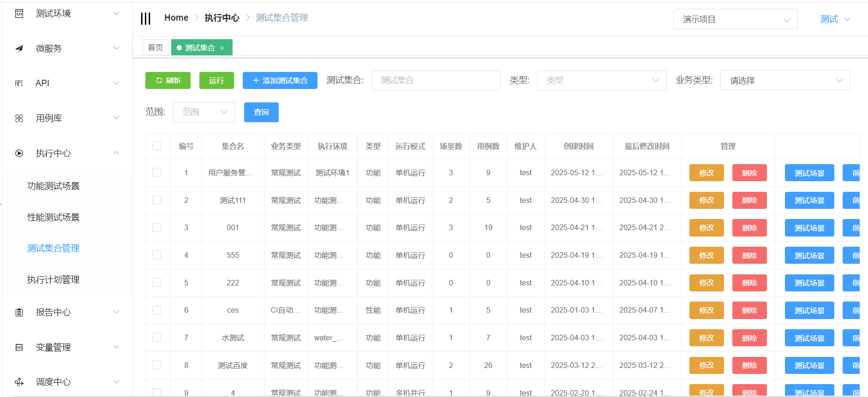The width and height of the screenshot is (868, 397).
Task: Expand the 演示项目 project selector
Action: [735, 19]
